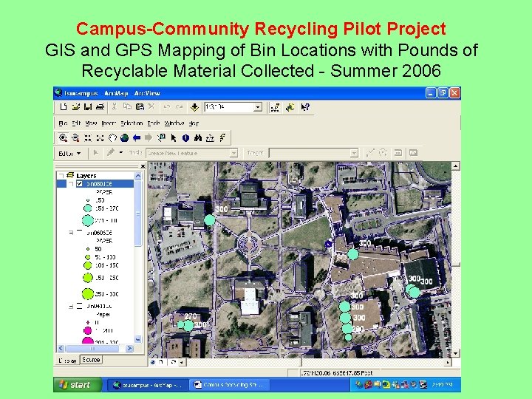
Task: Click the large green 251-300 legend symbol
Action: point(88,294)
